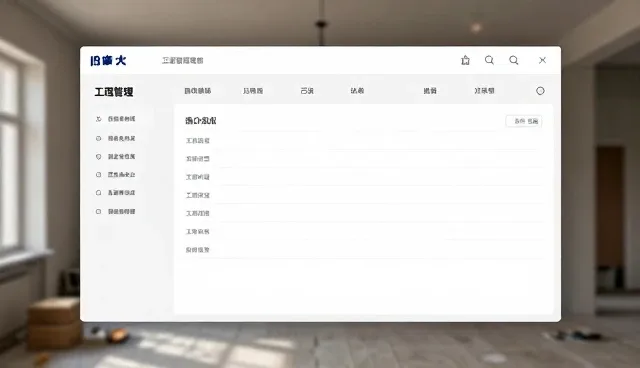
Task: Click the outlined button in the content panel header
Action: pos(524,121)
